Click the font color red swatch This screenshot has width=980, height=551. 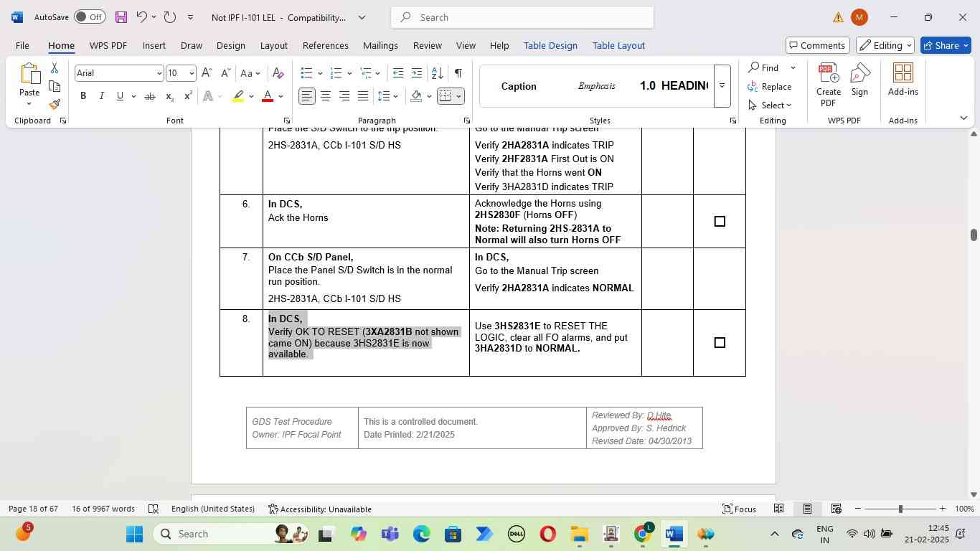point(268,96)
